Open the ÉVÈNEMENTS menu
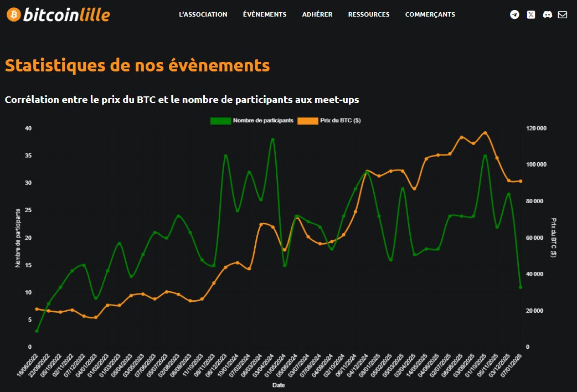Viewport: 577px width, 392px height. tap(265, 14)
